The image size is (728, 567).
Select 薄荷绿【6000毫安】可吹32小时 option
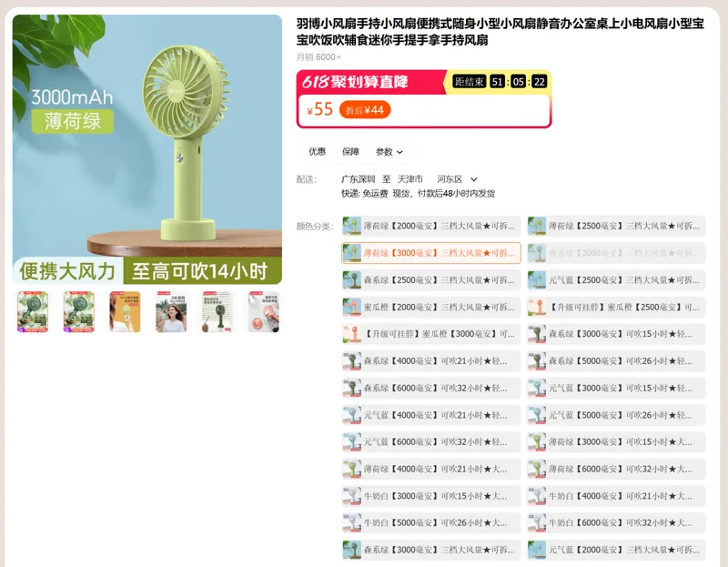point(617,469)
